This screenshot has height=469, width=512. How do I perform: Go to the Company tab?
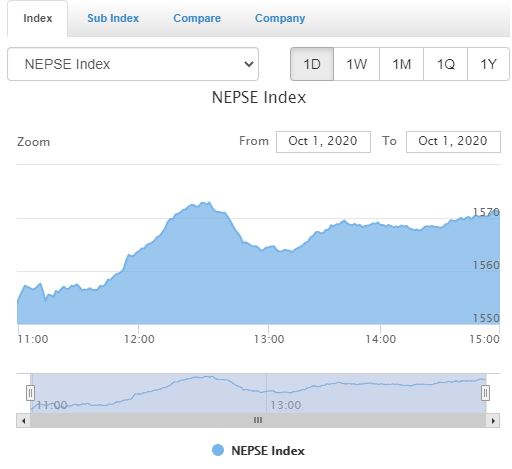(x=280, y=18)
